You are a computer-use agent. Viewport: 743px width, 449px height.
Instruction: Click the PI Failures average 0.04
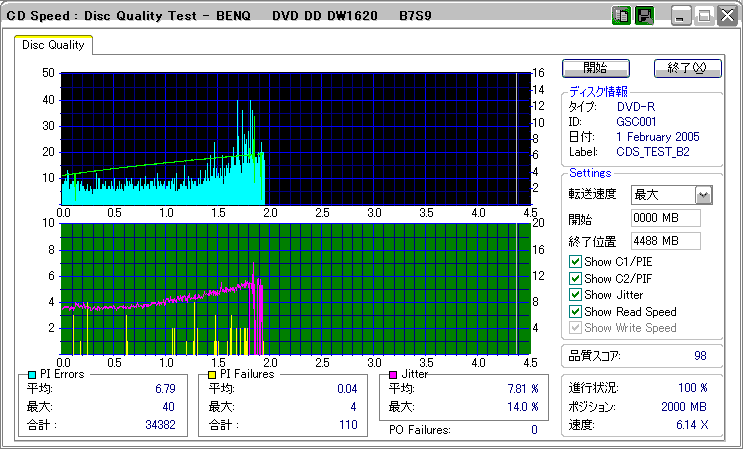coord(347,389)
